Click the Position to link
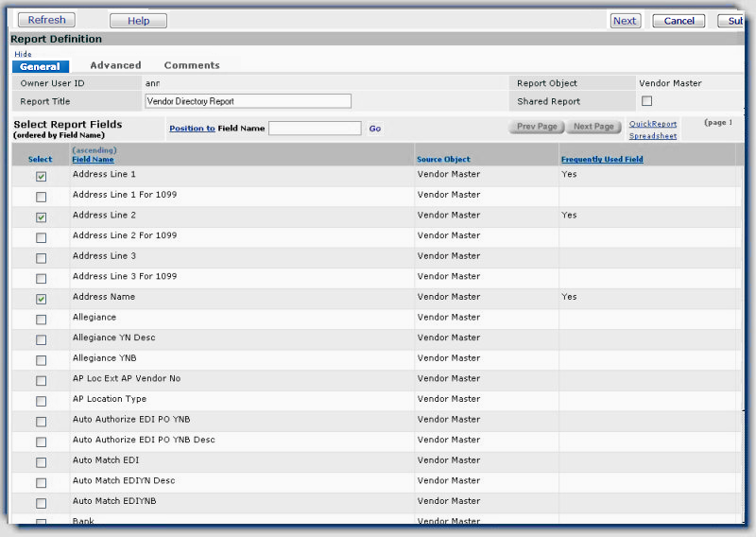 point(192,129)
